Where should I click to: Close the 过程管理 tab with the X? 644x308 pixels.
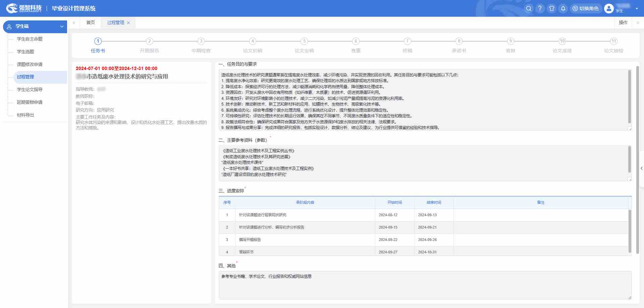[128, 23]
